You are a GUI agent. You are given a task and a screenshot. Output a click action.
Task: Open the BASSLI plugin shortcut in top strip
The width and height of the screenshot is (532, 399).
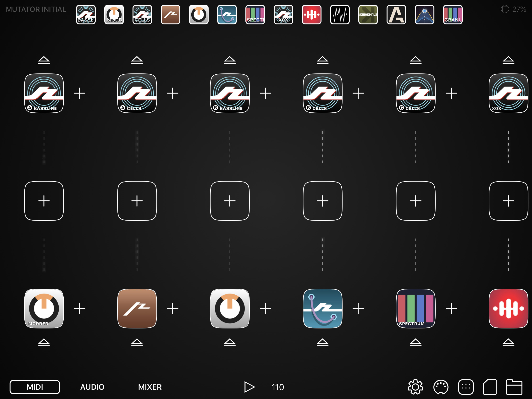coord(86,15)
